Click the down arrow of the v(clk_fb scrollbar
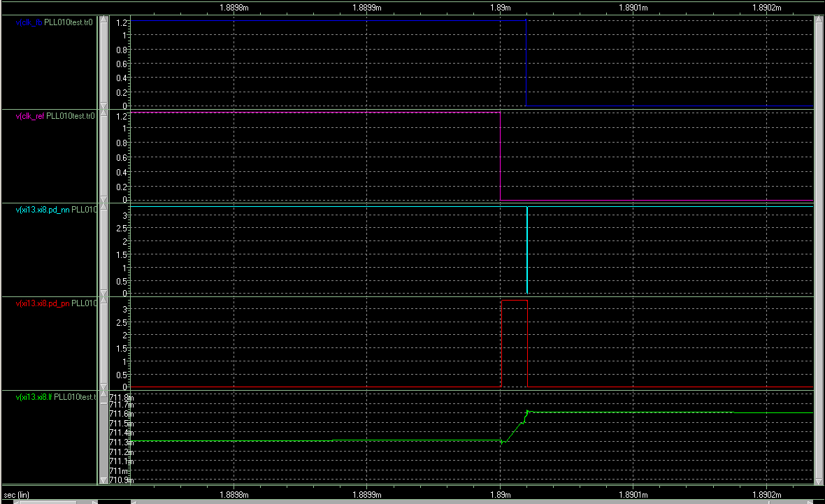This screenshot has width=825, height=504. tap(103, 106)
